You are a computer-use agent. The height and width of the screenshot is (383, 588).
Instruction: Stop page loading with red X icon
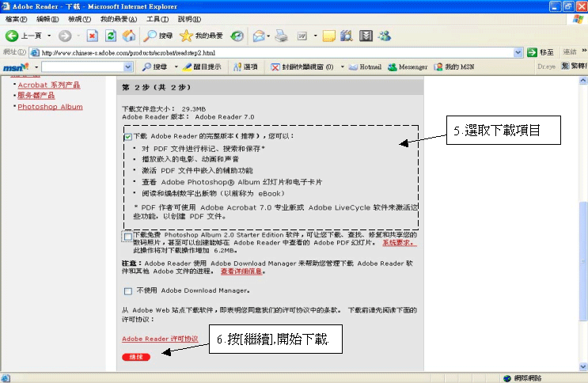[93, 36]
